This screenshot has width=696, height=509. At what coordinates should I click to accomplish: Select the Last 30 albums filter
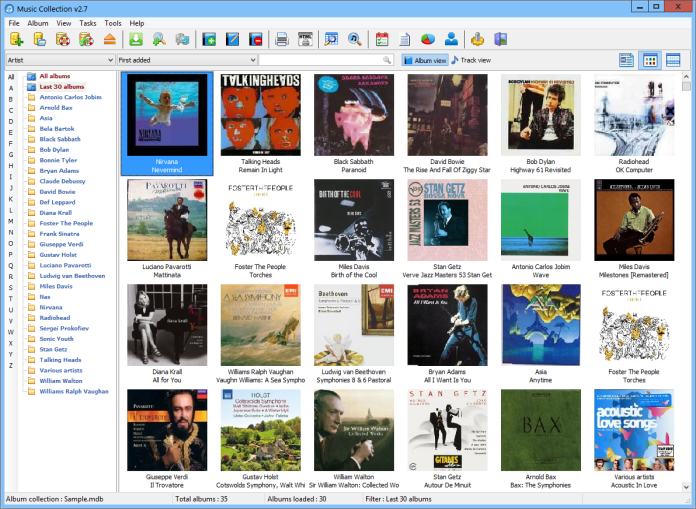coord(61,87)
